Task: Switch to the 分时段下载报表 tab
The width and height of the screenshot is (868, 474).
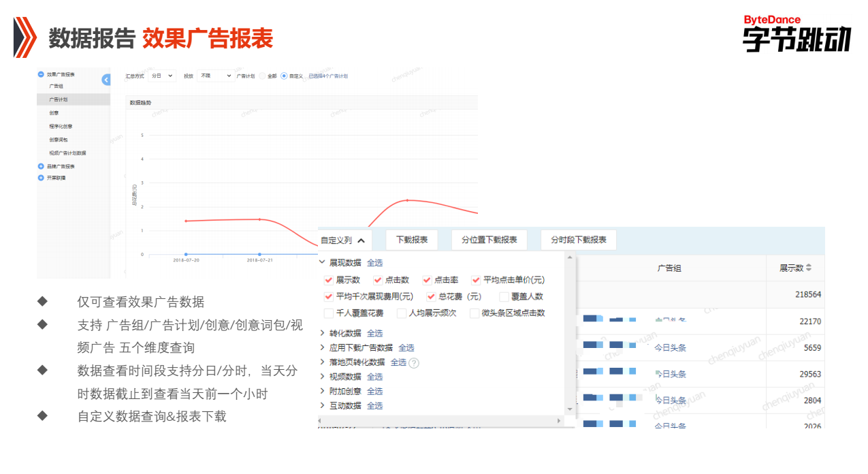Action: click(x=578, y=240)
